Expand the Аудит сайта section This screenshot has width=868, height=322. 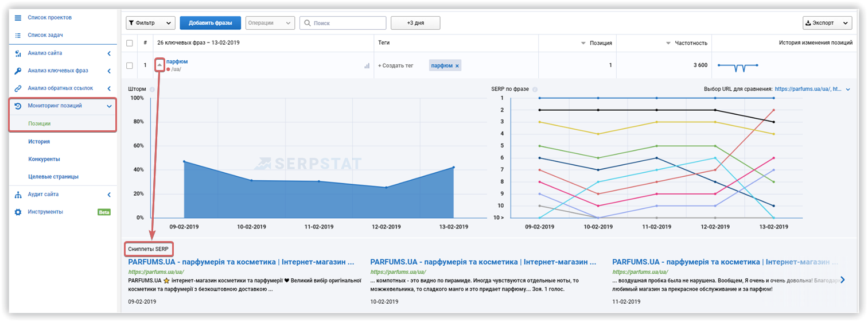coord(109,195)
